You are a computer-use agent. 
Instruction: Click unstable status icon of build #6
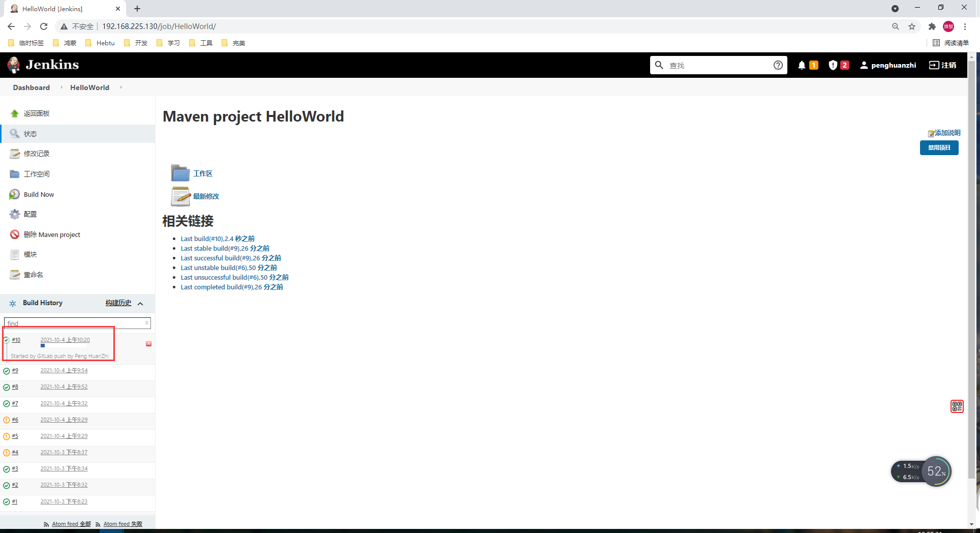(x=7, y=420)
